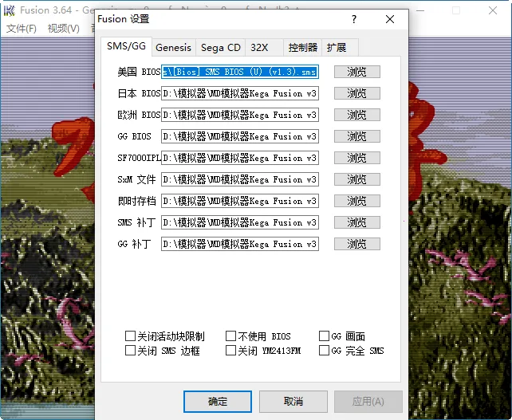Browse for the 美国 BIOS file
The width and height of the screenshot is (512, 420).
(x=356, y=72)
